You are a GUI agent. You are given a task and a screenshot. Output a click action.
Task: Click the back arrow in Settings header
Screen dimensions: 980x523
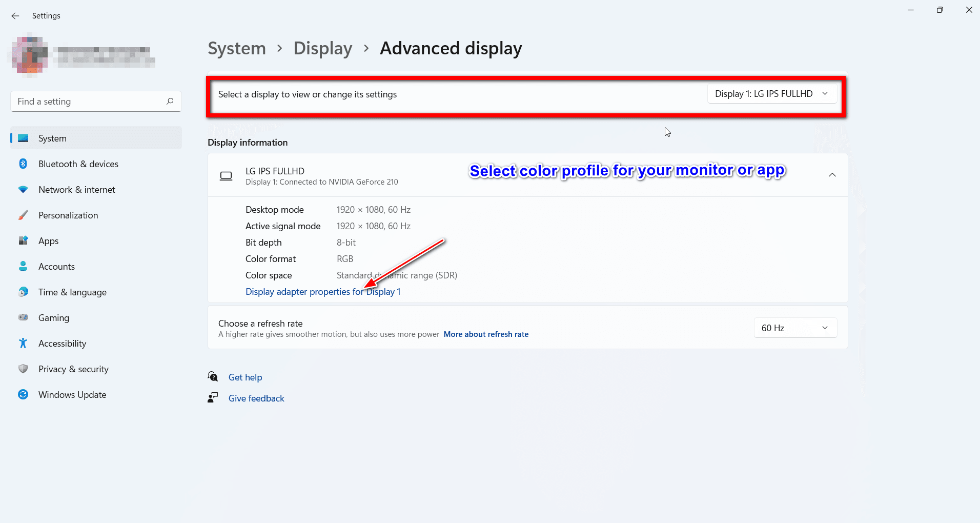[15, 16]
